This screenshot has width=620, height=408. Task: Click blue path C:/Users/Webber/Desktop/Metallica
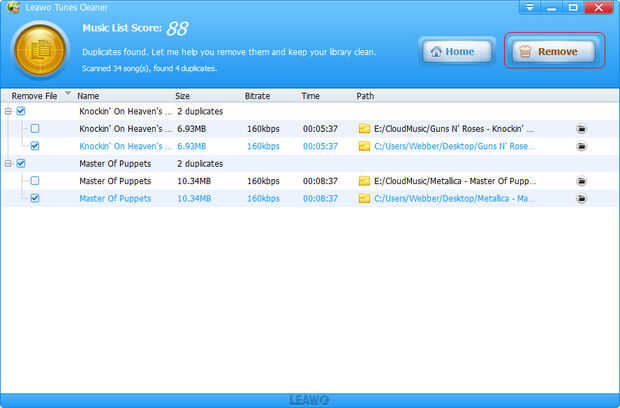pos(454,198)
